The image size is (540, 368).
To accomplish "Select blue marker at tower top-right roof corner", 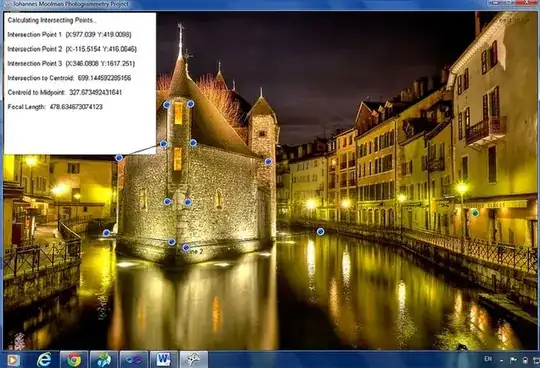I will coord(190,104).
